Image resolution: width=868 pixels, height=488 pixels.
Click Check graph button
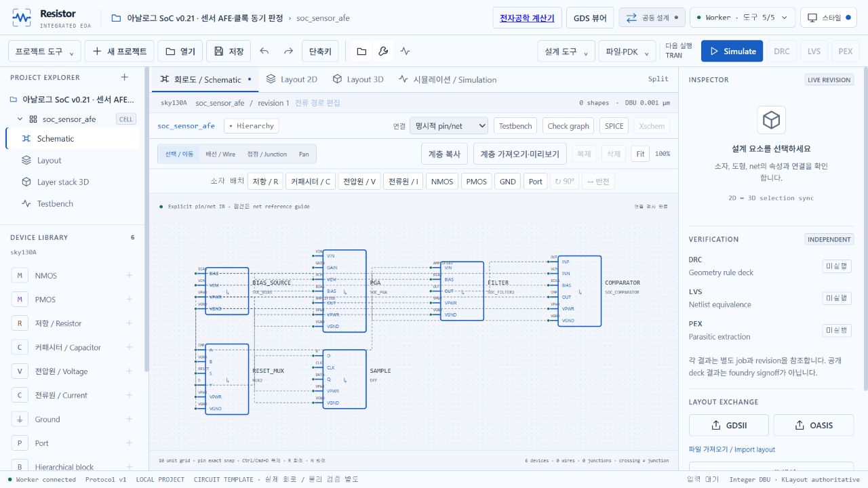click(568, 125)
